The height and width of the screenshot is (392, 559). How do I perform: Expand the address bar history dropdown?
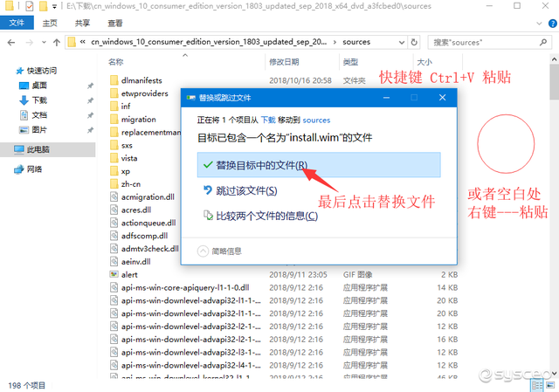pos(402,42)
